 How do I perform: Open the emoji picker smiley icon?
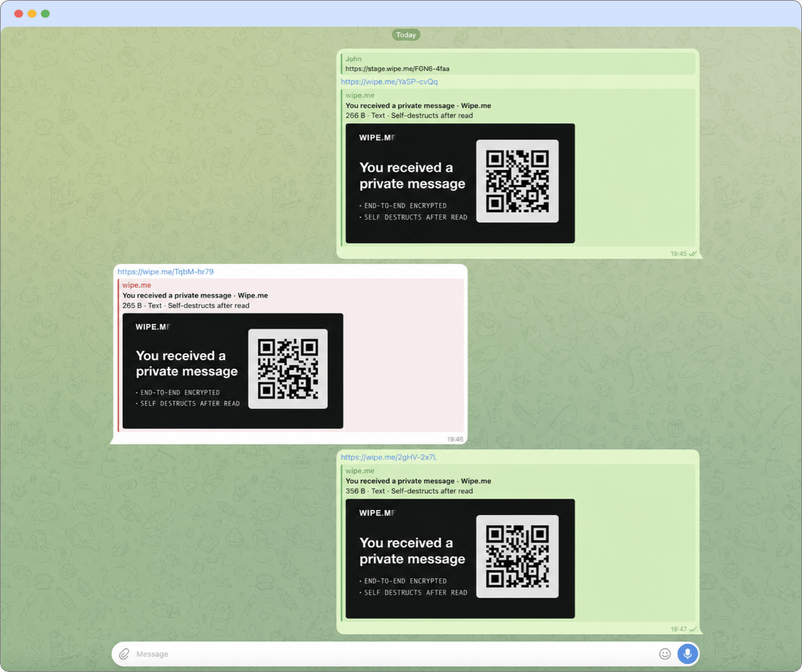(x=665, y=654)
